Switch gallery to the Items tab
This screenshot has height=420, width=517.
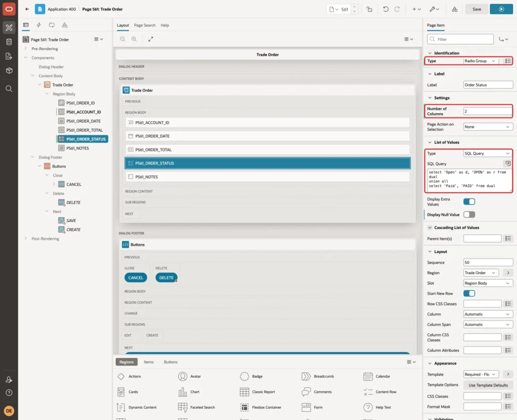pos(149,362)
